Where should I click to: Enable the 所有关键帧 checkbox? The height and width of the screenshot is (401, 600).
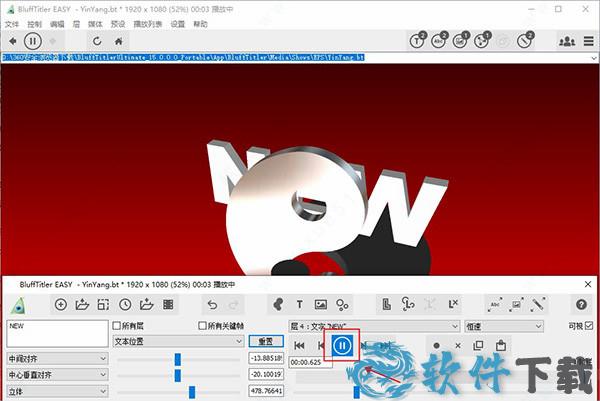pos(203,326)
